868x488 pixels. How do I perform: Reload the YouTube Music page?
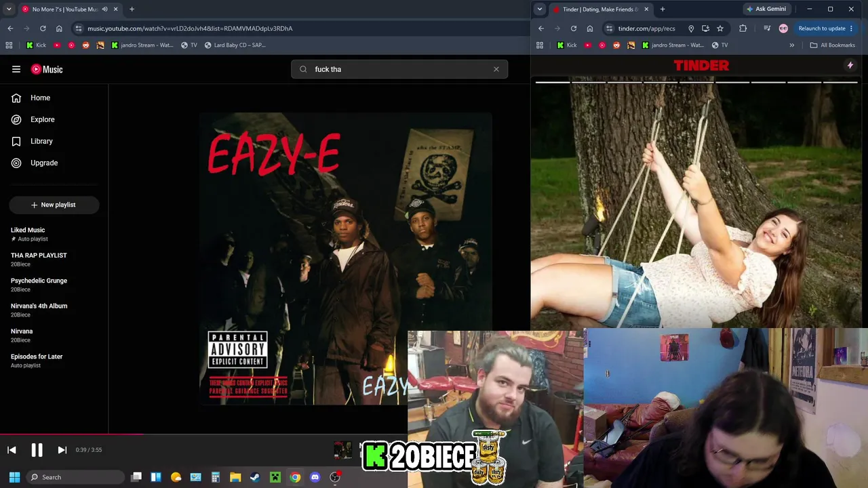tap(43, 28)
